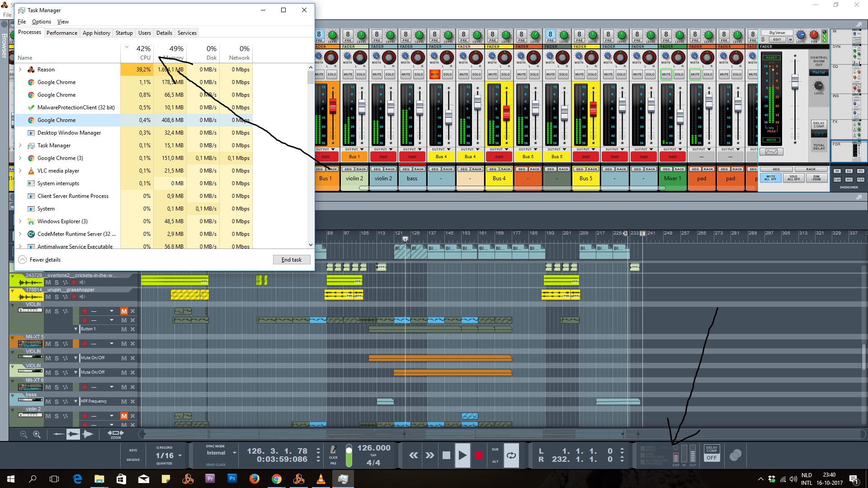Image resolution: width=868 pixels, height=488 pixels.
Task: Switch to the Performance tab
Action: coord(62,33)
